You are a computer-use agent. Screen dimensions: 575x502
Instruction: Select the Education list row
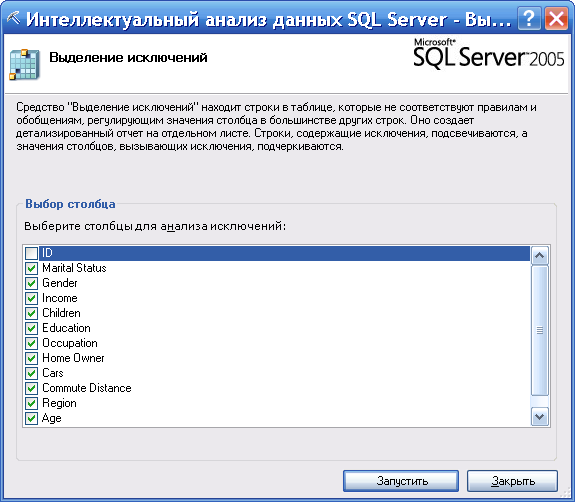[x=277, y=328]
